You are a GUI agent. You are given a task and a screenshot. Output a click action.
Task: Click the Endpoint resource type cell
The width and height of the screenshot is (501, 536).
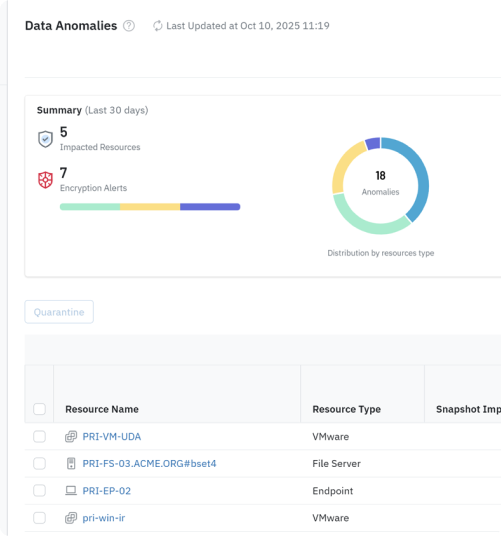pyautogui.click(x=333, y=491)
